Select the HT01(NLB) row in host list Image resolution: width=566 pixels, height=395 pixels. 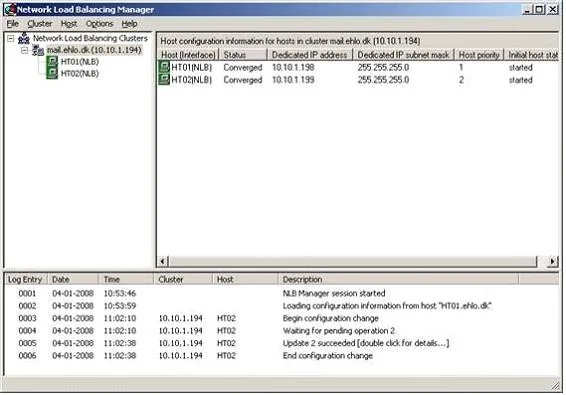pyautogui.click(x=358, y=67)
